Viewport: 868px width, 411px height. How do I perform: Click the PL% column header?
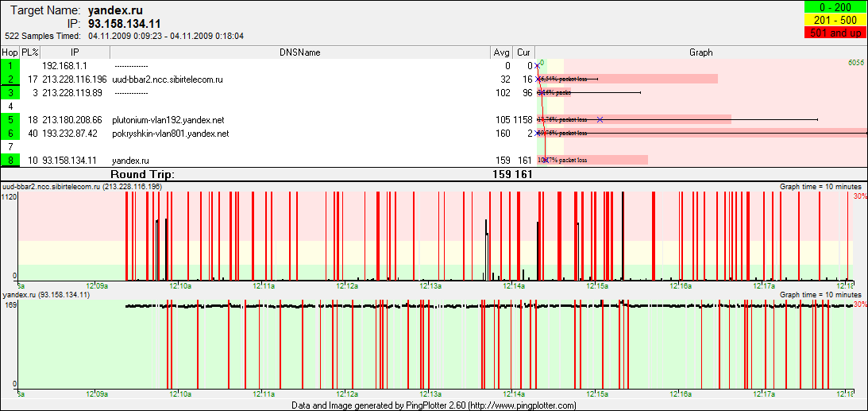[x=29, y=52]
